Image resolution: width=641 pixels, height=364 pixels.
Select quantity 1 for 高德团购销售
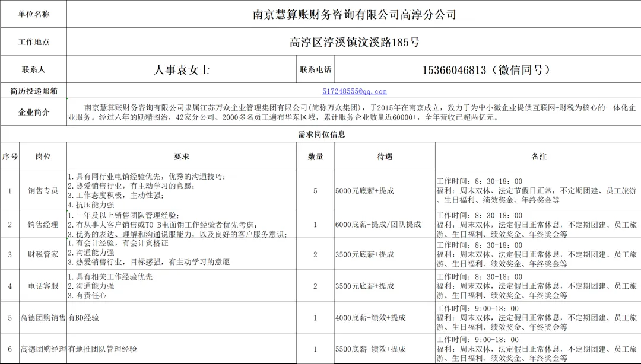[x=315, y=317]
